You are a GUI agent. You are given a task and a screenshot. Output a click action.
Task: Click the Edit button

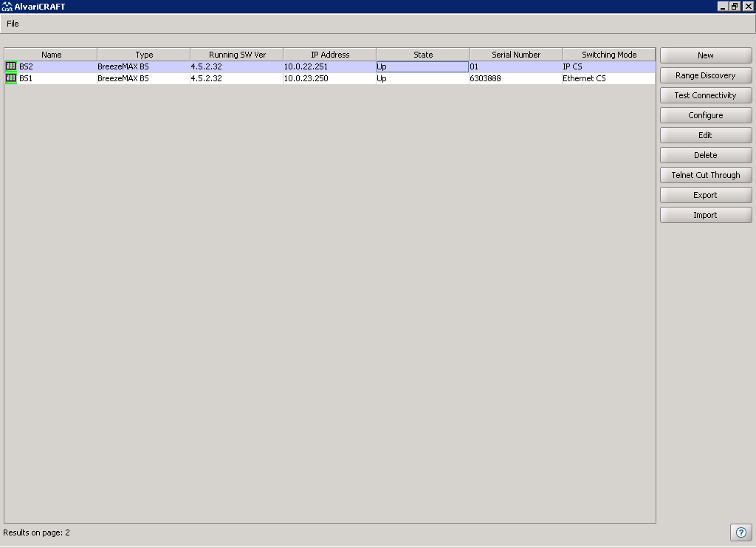tap(706, 135)
